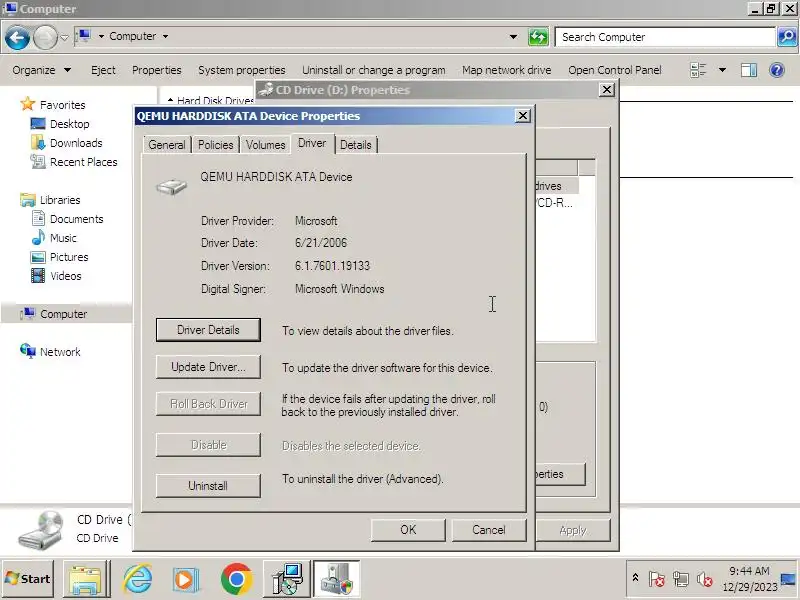Screen dimensions: 800x600
Task: Switch to the General tab
Action: point(167,145)
